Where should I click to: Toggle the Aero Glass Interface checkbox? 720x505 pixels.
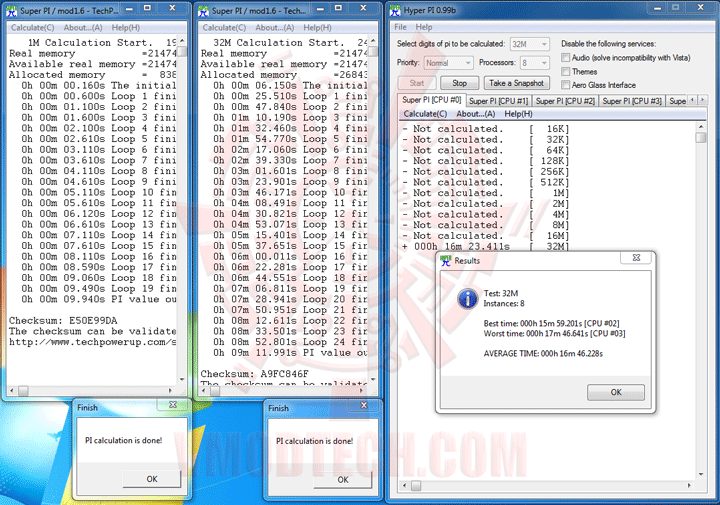click(x=566, y=85)
